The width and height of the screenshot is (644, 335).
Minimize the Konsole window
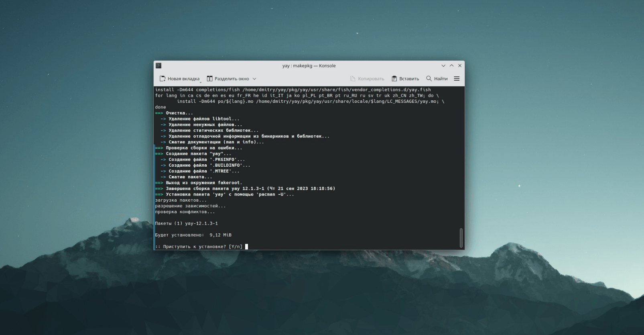click(x=443, y=65)
